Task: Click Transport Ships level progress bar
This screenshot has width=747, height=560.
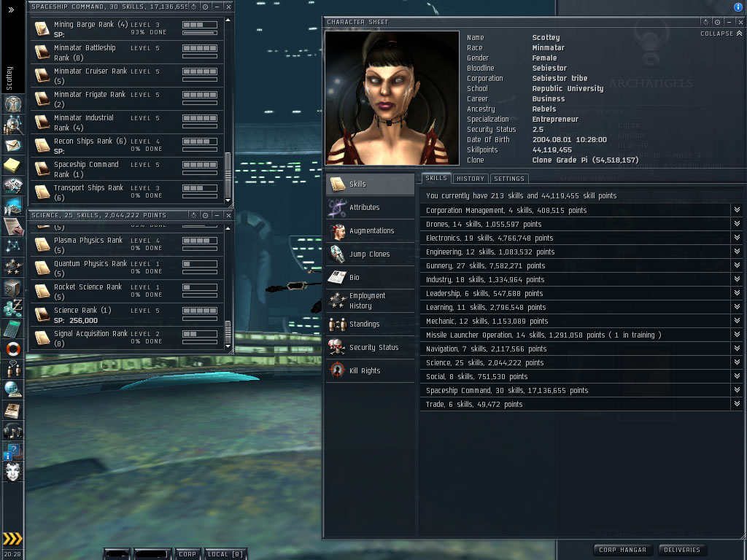Action: coord(200,188)
